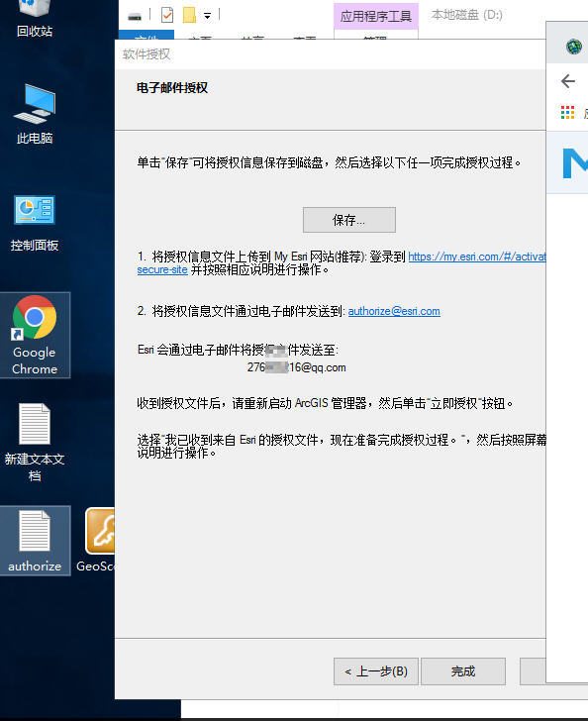Open the Recycle Bin desktop icon
This screenshot has height=721, width=588.
(x=35, y=18)
